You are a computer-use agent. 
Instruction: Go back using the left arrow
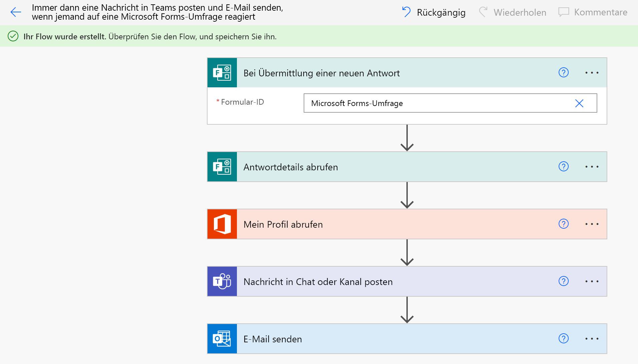[x=16, y=12]
